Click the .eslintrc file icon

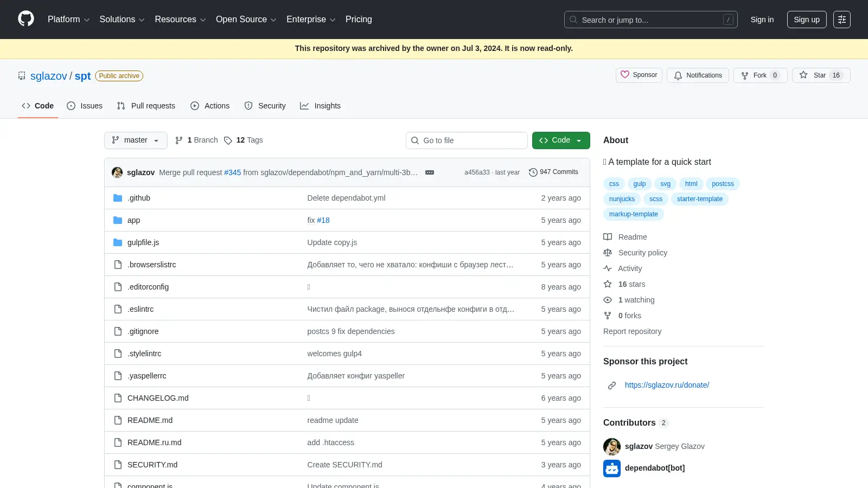(118, 309)
